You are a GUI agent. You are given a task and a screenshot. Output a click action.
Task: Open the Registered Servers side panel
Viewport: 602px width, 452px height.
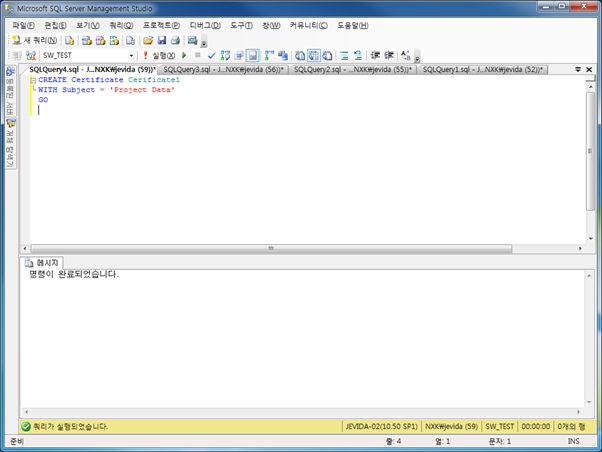[x=10, y=91]
